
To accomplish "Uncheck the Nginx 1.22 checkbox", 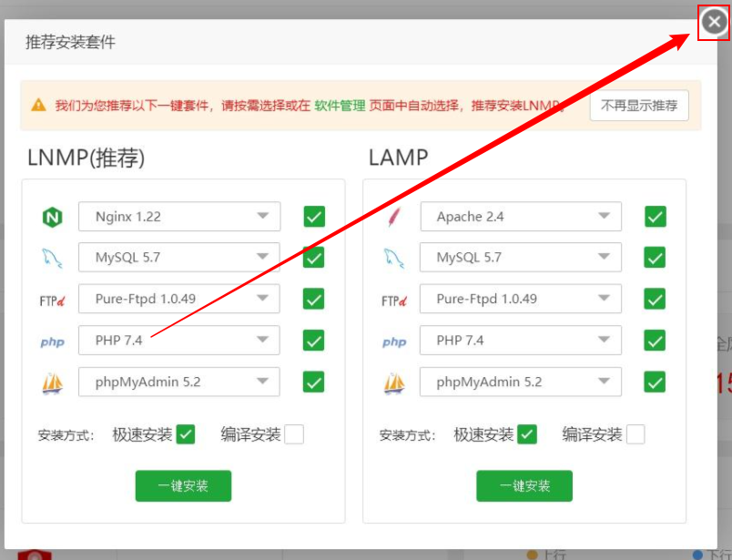I will click(x=314, y=217).
